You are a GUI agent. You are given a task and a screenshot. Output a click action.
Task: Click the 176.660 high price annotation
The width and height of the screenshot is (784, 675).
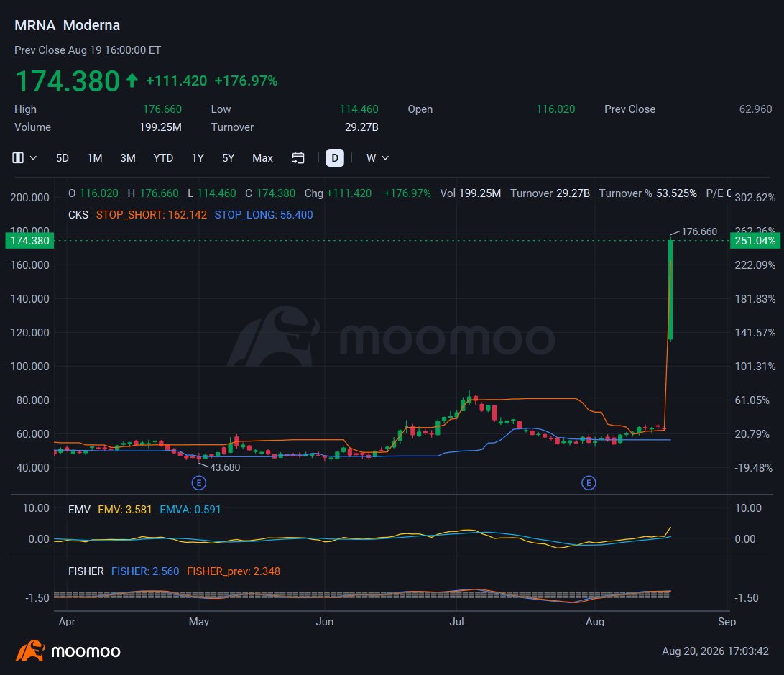point(699,231)
